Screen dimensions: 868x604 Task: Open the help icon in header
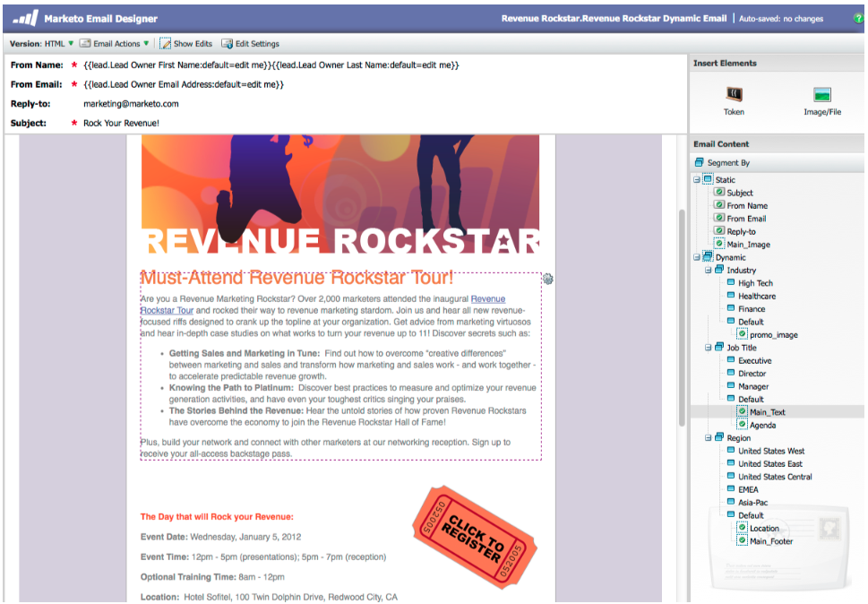click(x=858, y=18)
